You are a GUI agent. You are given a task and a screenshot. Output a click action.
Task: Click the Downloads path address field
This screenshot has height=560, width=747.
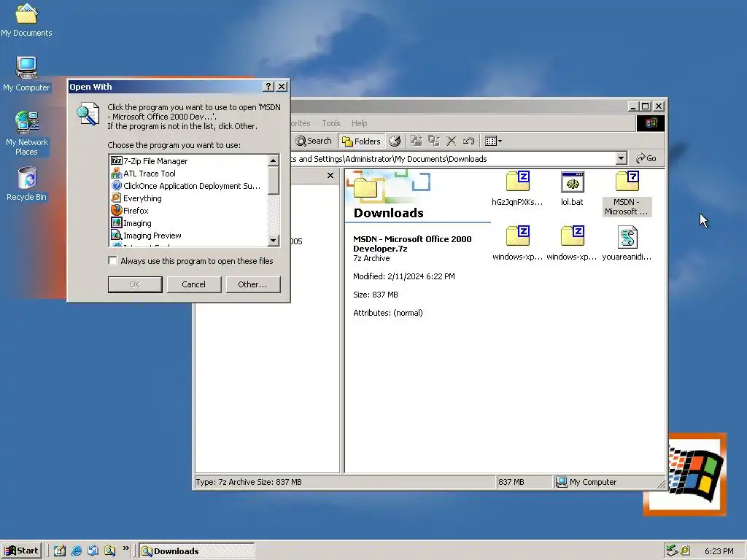(452, 158)
